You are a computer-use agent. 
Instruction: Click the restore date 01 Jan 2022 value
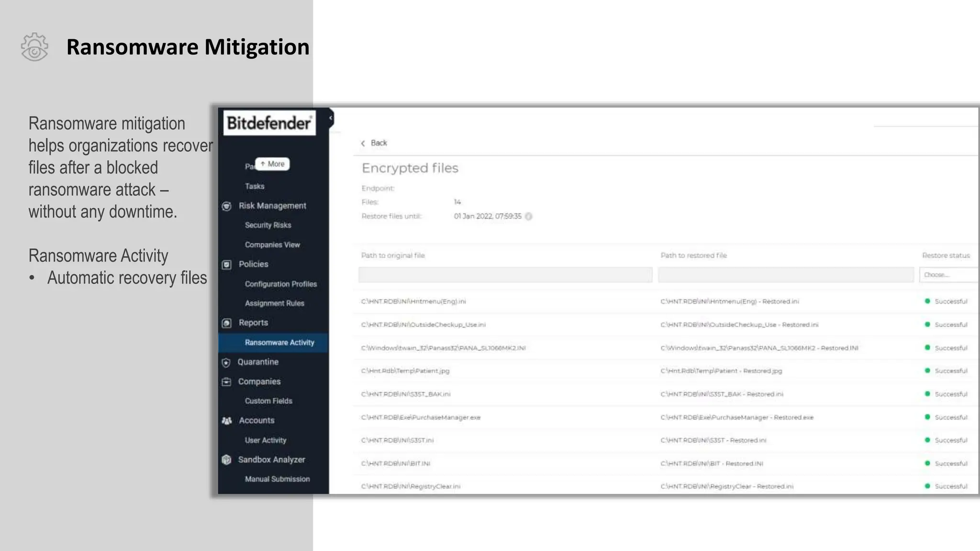point(488,217)
